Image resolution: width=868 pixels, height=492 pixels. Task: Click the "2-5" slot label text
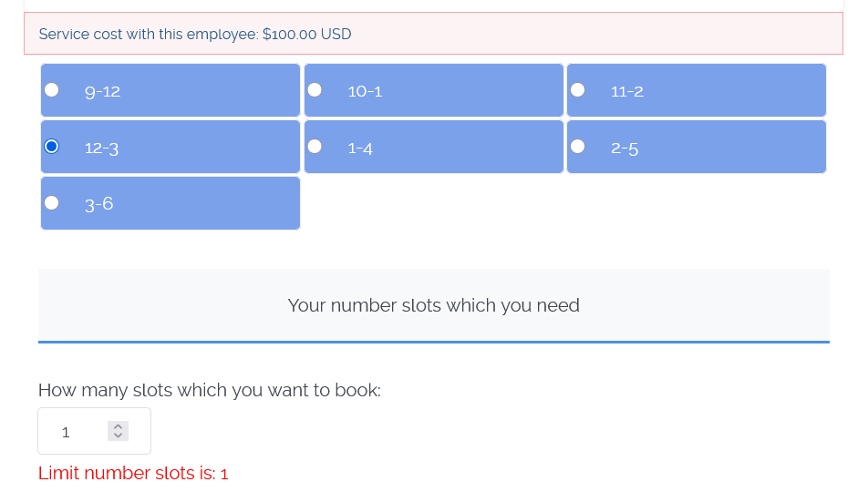[625, 148]
